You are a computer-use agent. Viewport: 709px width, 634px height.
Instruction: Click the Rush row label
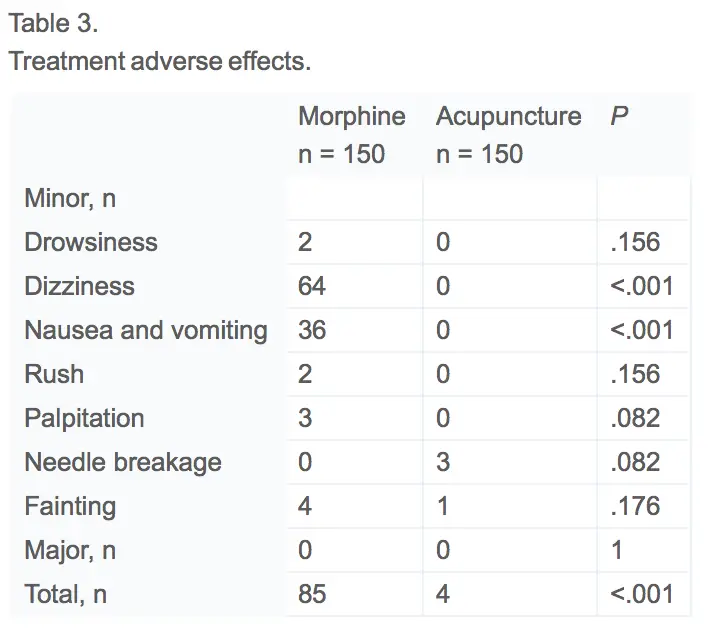[54, 374]
